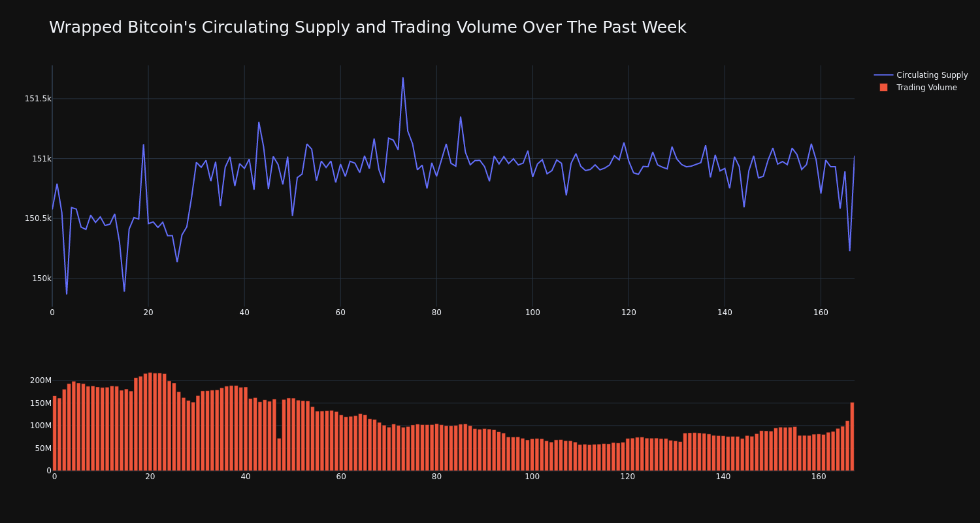Click x-axis label 160 on supply chart
This screenshot has height=523, width=980.
point(821,312)
